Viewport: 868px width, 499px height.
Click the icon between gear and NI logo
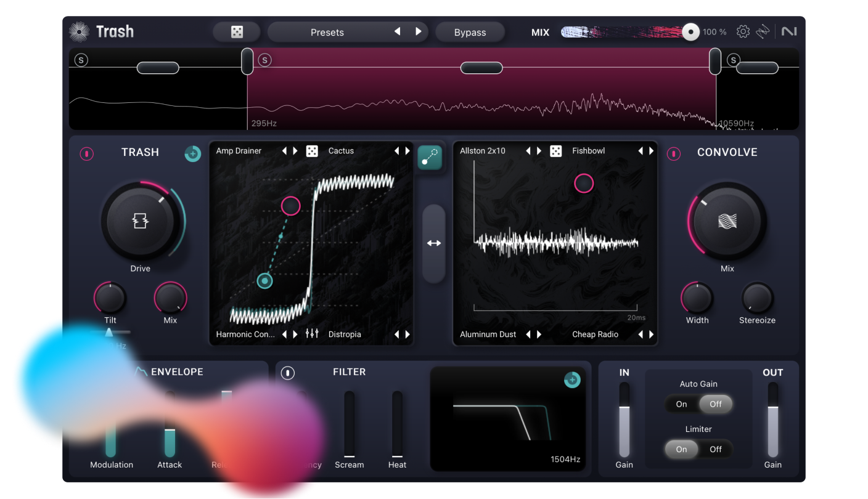pos(763,32)
